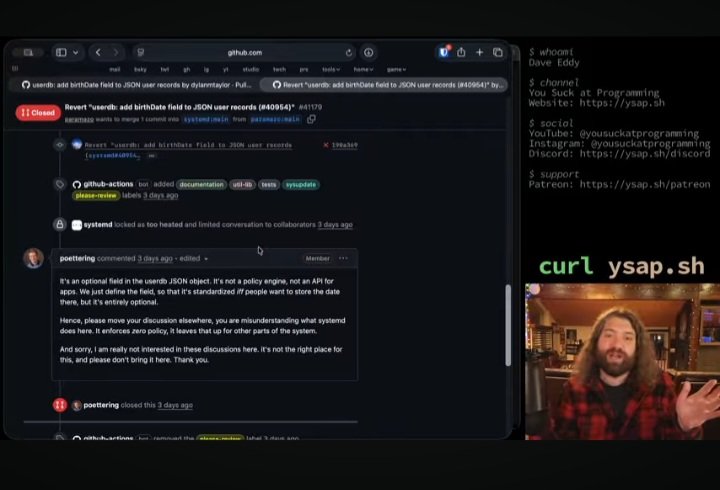
Task: Open the 'gh' bookmark
Action: coord(186,69)
